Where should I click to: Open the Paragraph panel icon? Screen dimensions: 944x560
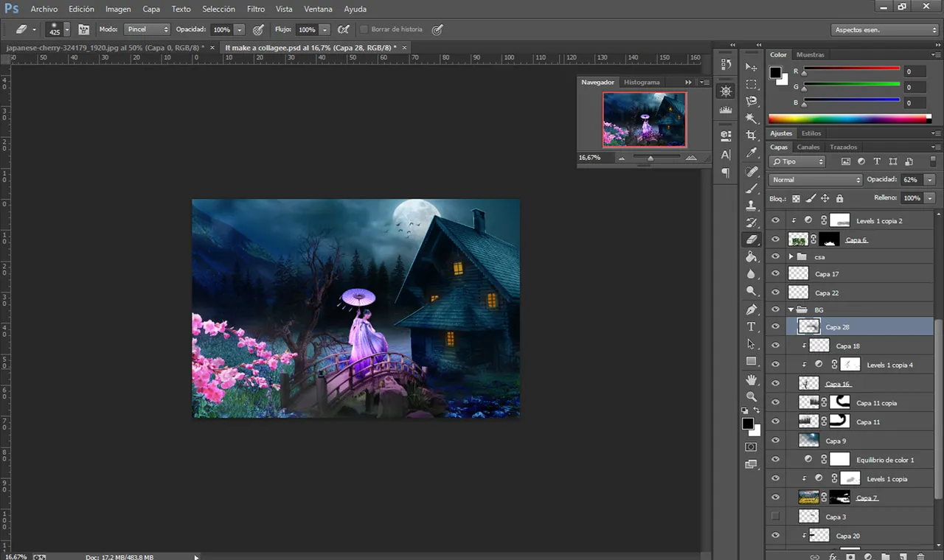pyautogui.click(x=726, y=173)
